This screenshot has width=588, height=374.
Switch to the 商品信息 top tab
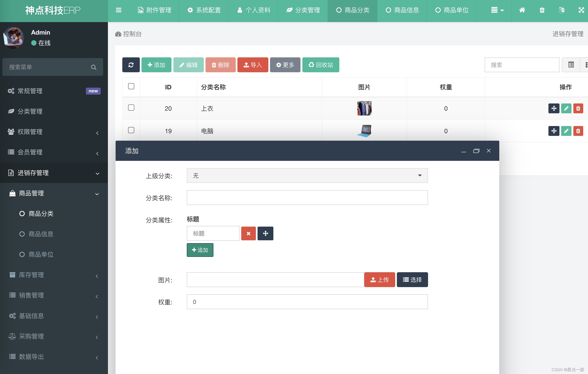point(402,10)
